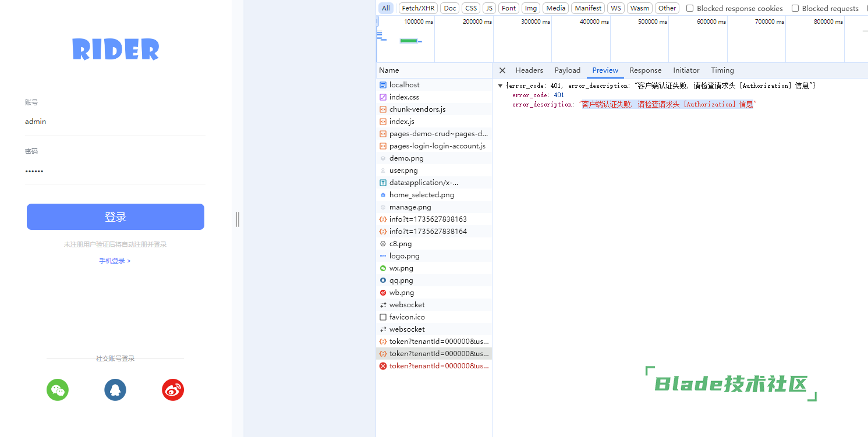868x437 pixels.
Task: Switch to the Preview tab
Action: pos(605,70)
